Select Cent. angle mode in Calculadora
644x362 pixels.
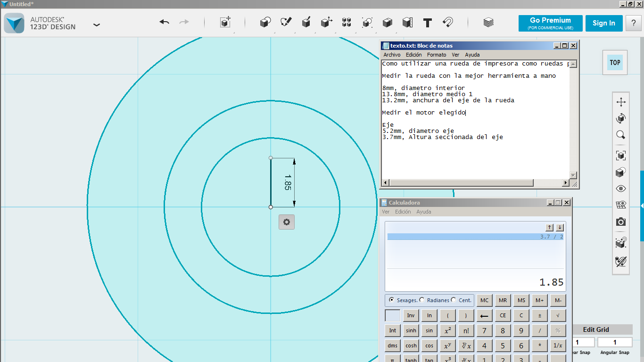click(x=454, y=300)
